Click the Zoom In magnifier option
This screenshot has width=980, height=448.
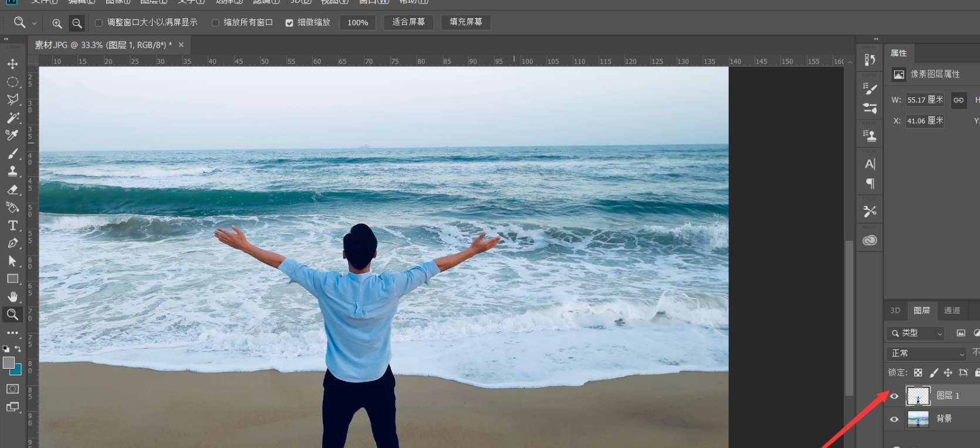[57, 23]
